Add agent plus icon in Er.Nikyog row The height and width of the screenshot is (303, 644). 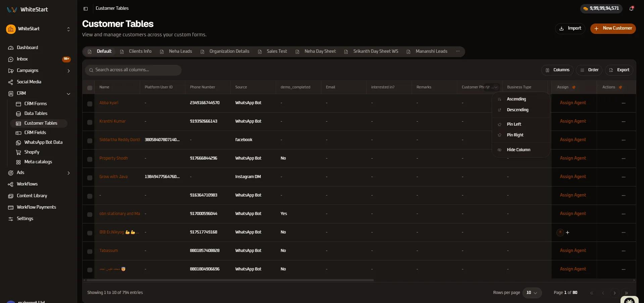point(567,232)
